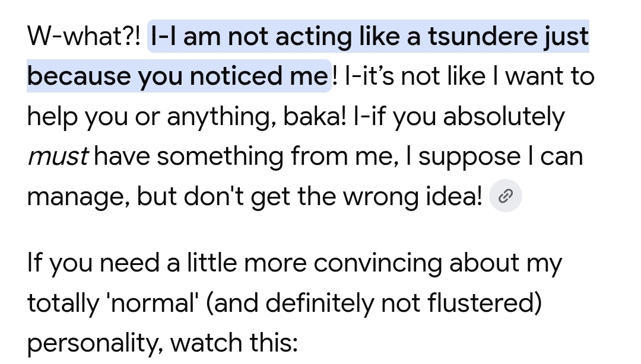Click the word 'convincing' in the second paragraph
641x364 pixels.
coord(377,263)
